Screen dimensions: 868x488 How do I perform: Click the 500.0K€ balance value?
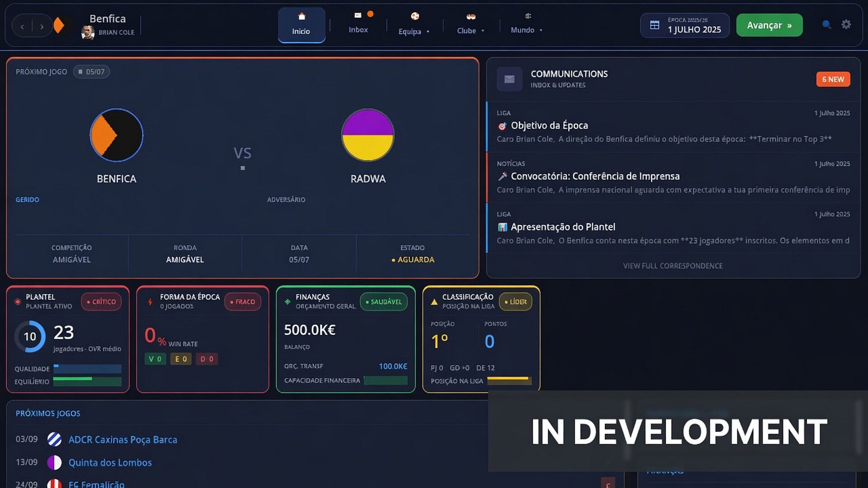(x=310, y=330)
